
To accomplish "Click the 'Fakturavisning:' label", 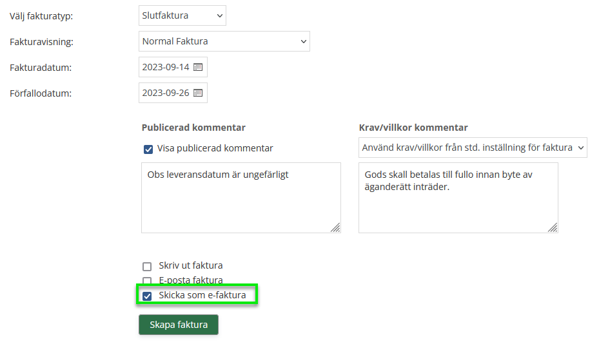I will point(41,41).
